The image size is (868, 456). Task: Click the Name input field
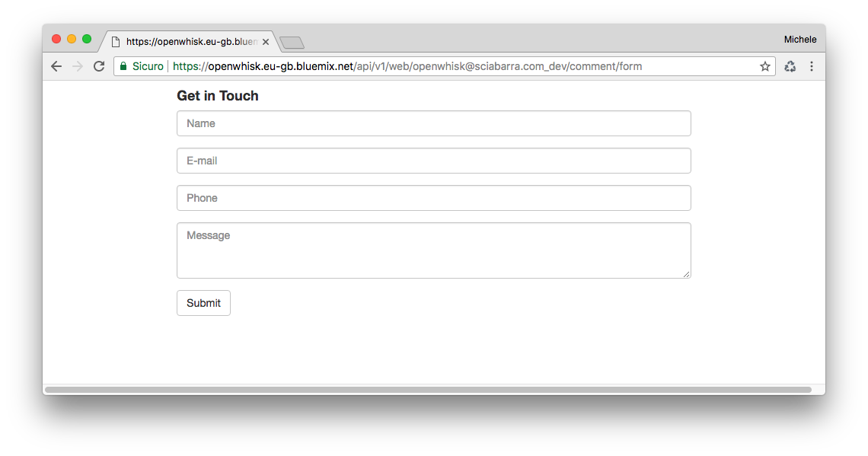point(433,123)
